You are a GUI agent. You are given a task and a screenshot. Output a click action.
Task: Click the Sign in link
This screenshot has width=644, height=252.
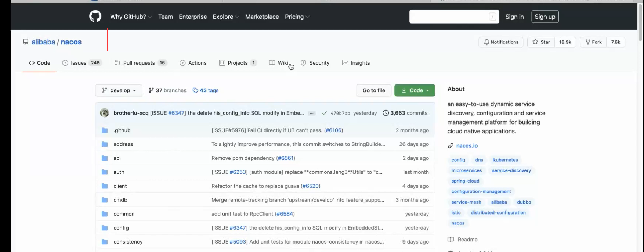pos(514,17)
